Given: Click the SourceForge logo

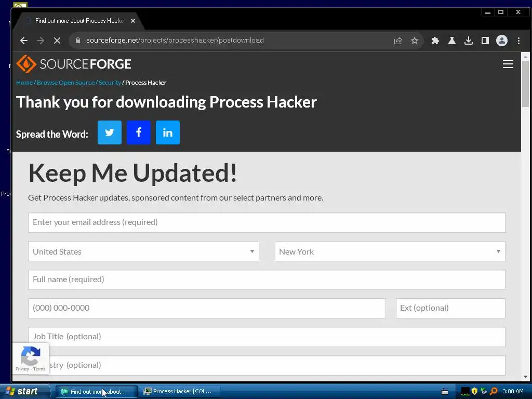Looking at the screenshot, I should [x=74, y=64].
